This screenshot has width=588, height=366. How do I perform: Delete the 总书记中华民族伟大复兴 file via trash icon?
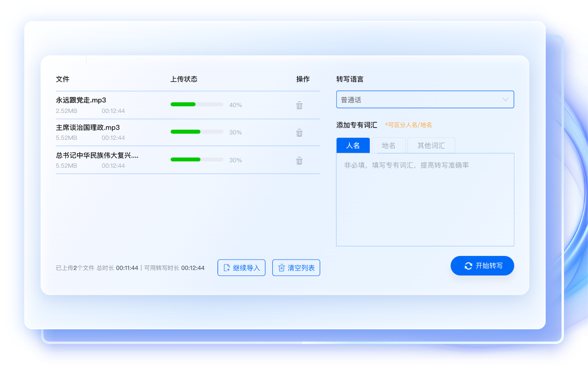pos(299,160)
